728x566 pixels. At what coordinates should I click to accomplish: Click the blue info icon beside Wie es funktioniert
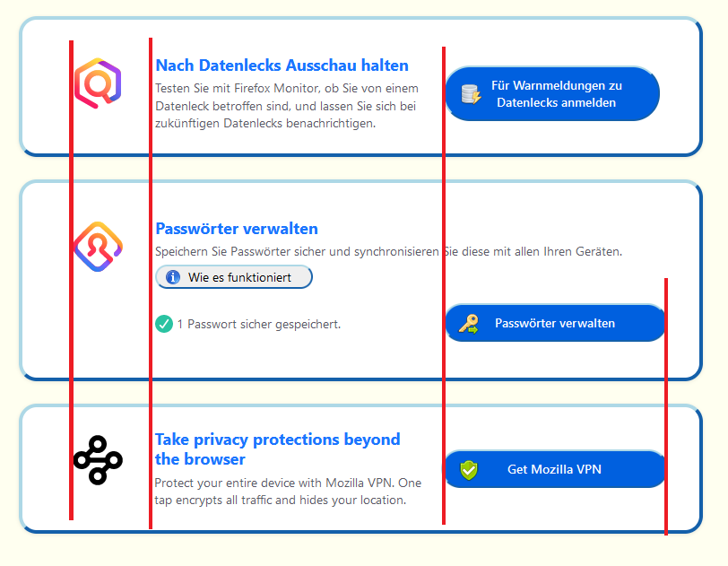pyautogui.click(x=174, y=277)
